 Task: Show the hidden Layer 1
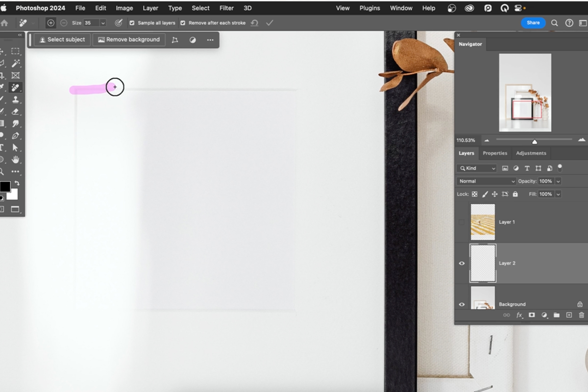461,222
